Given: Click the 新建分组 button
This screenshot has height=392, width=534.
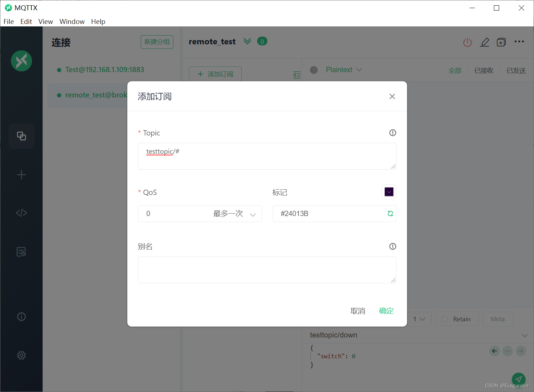Looking at the screenshot, I should (x=157, y=42).
